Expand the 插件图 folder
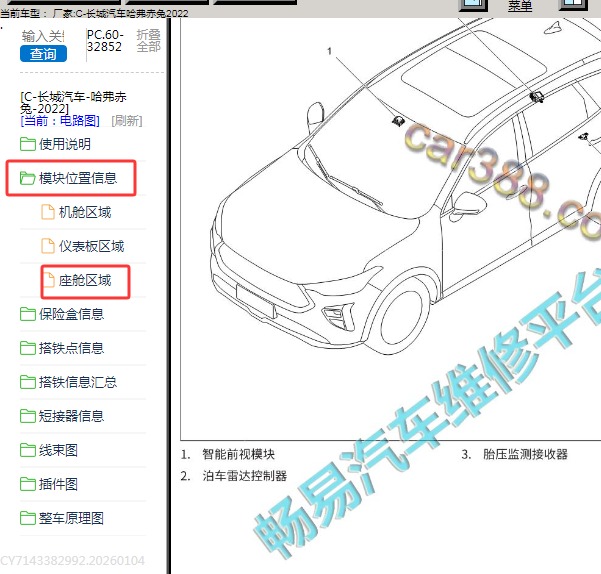 [x=58, y=484]
